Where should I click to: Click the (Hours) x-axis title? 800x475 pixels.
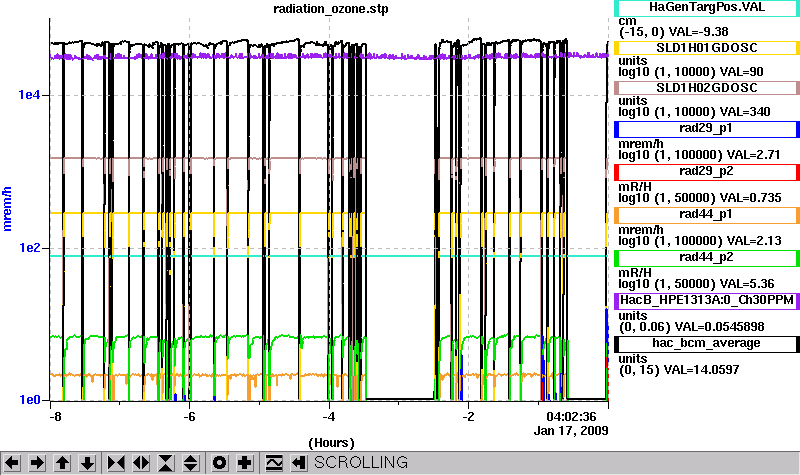point(331,442)
